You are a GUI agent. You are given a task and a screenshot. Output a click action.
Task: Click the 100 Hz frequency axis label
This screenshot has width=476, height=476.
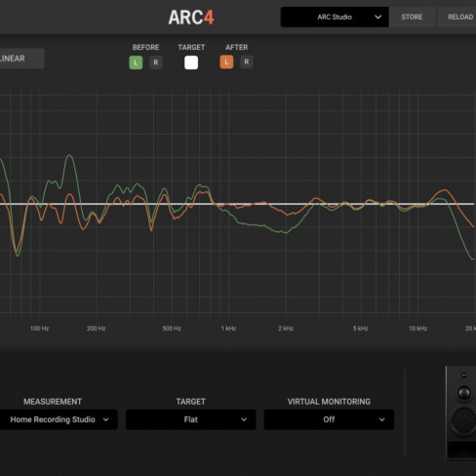point(40,329)
